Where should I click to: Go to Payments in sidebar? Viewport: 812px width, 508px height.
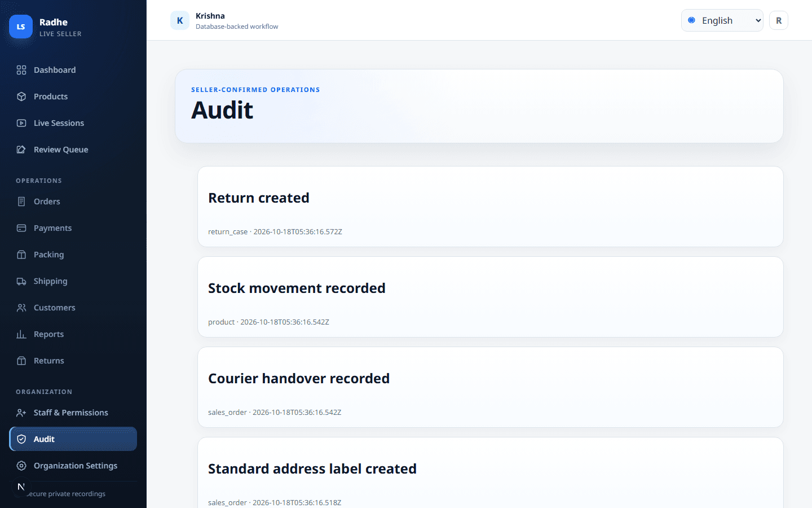click(x=73, y=228)
